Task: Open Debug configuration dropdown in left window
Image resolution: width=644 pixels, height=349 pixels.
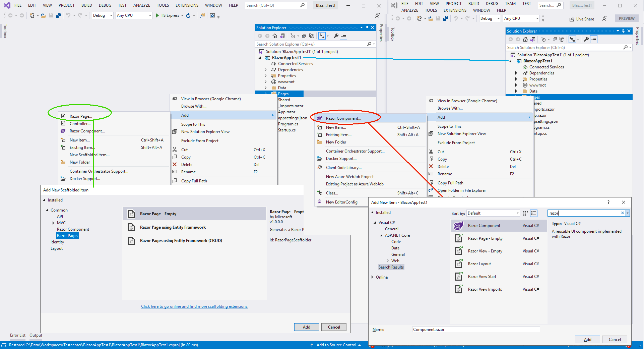Action: click(103, 15)
